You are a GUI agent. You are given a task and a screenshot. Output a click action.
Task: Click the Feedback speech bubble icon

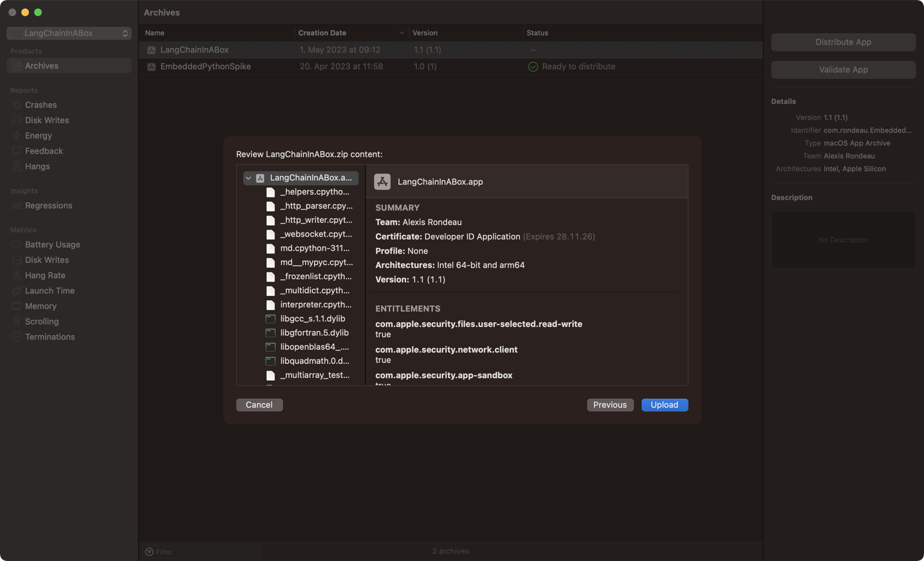point(17,151)
